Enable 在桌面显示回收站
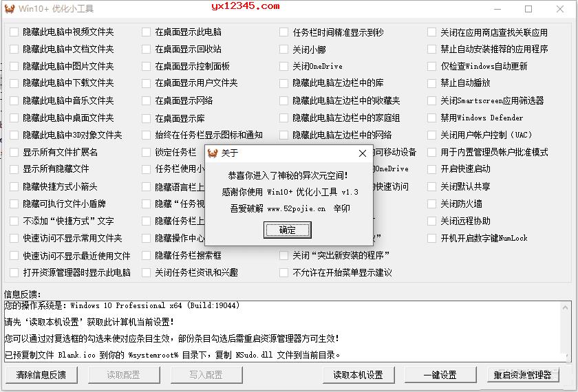This screenshot has height=392, width=578. pos(147,49)
